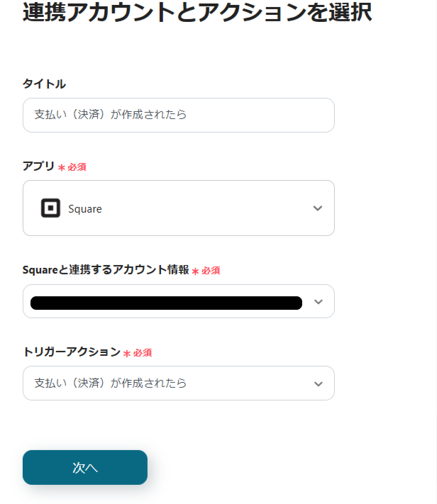
Task: Click the タイトル field label
Action: pyautogui.click(x=44, y=84)
